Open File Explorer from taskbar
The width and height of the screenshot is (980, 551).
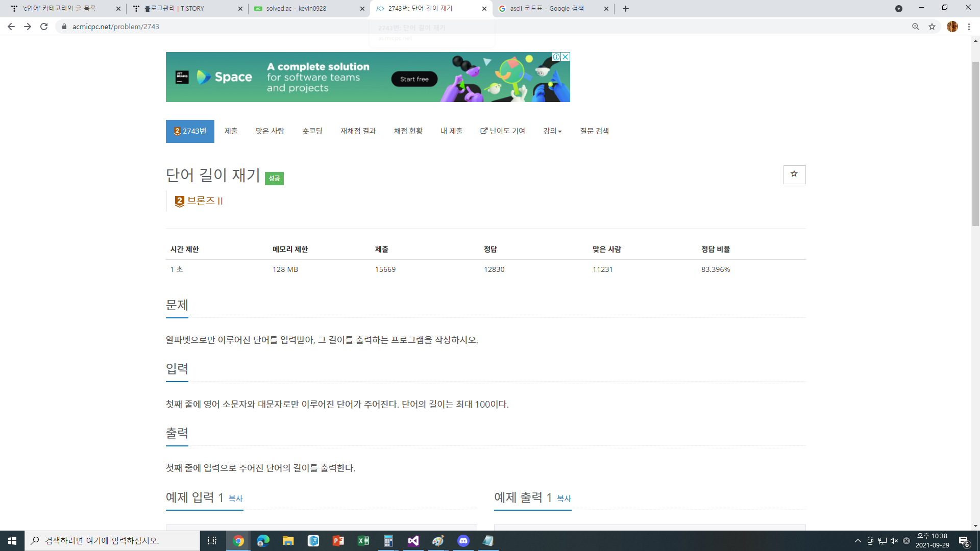(x=288, y=541)
